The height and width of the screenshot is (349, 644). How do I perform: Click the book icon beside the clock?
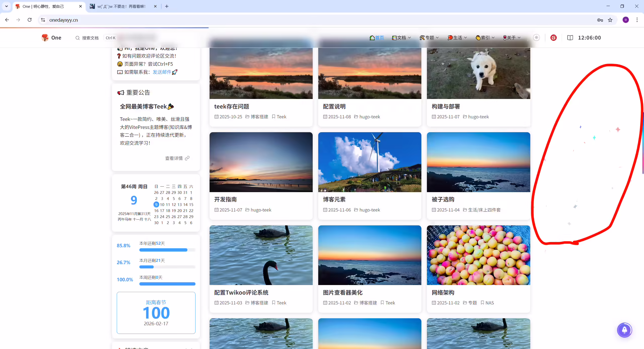(x=570, y=38)
